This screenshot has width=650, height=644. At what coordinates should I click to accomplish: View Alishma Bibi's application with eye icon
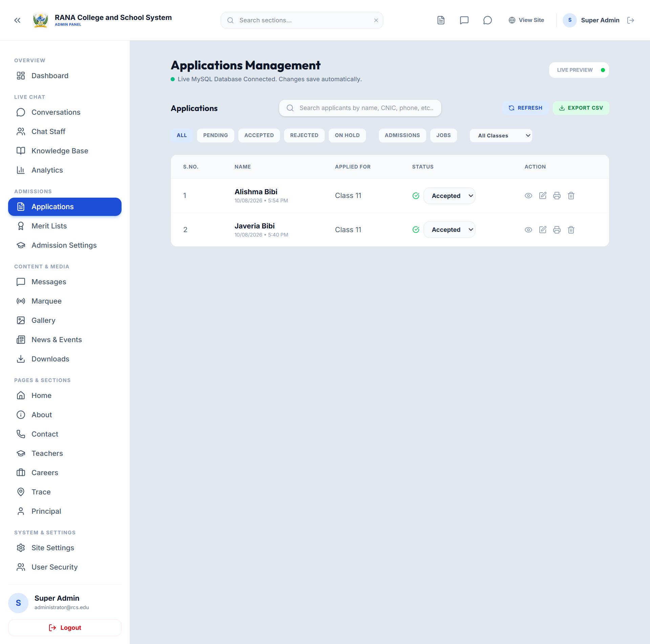pos(528,196)
